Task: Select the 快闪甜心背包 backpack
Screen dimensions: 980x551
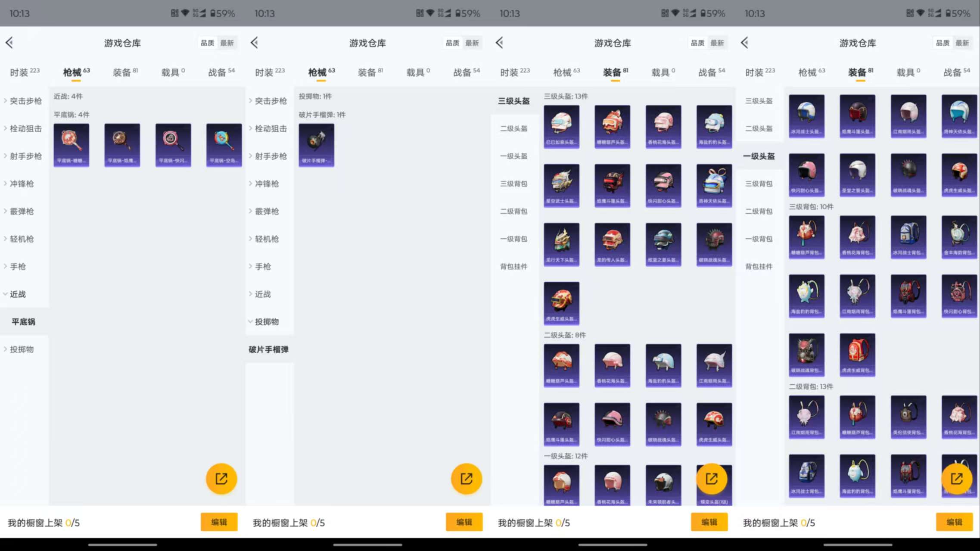Action: (959, 296)
